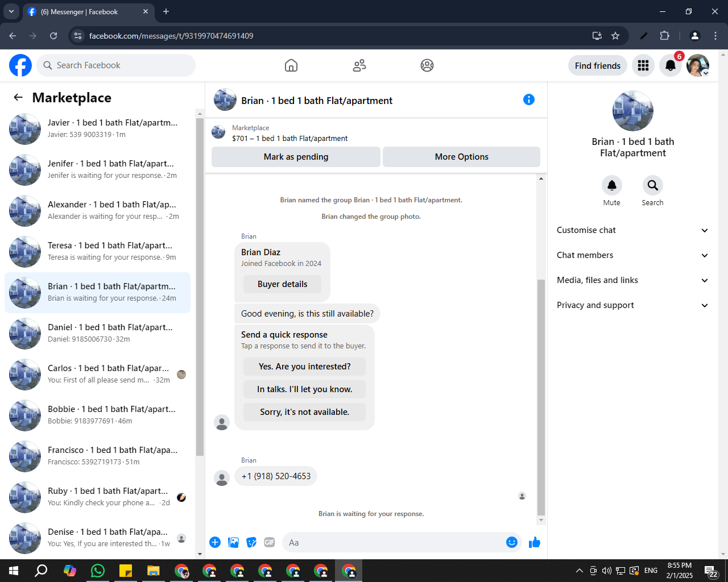
Task: Search in conversation with magnifier icon
Action: (x=653, y=185)
